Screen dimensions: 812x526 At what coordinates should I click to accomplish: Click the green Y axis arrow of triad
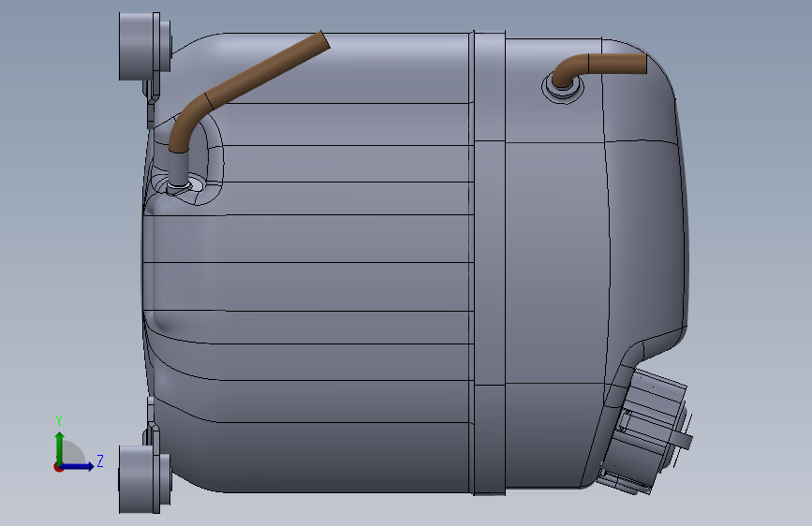click(x=60, y=447)
